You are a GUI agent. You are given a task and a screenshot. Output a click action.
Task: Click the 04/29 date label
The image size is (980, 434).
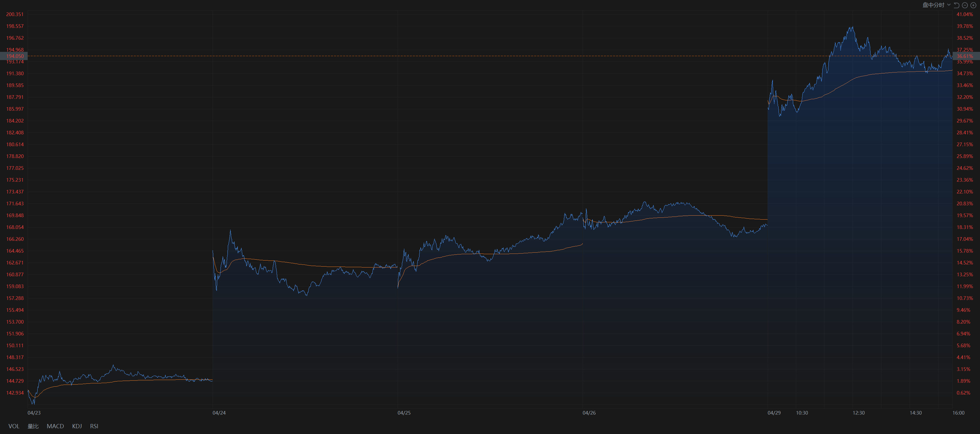[x=774, y=413]
